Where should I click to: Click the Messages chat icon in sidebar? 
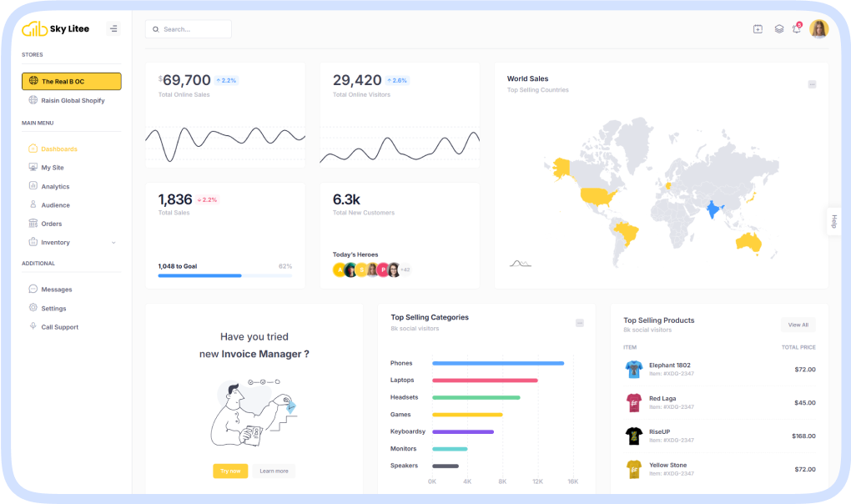click(x=33, y=290)
